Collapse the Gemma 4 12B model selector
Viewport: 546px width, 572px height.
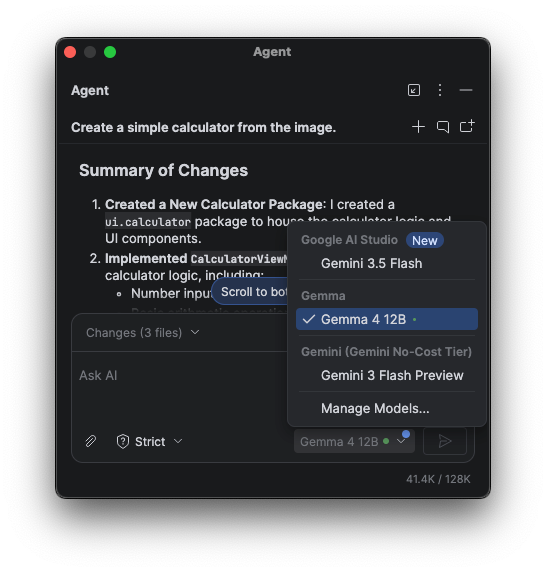[354, 441]
